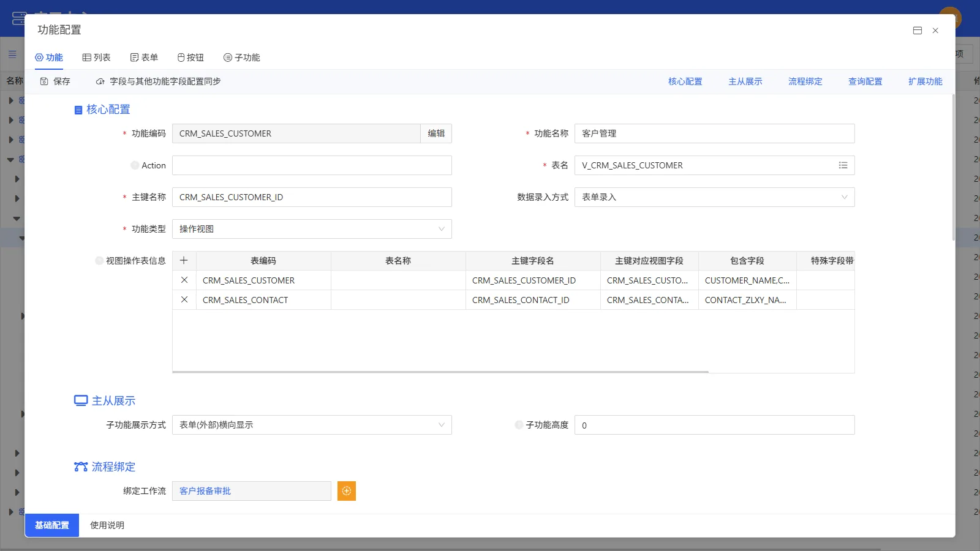Click the 子功能高度 input field

[x=714, y=425]
